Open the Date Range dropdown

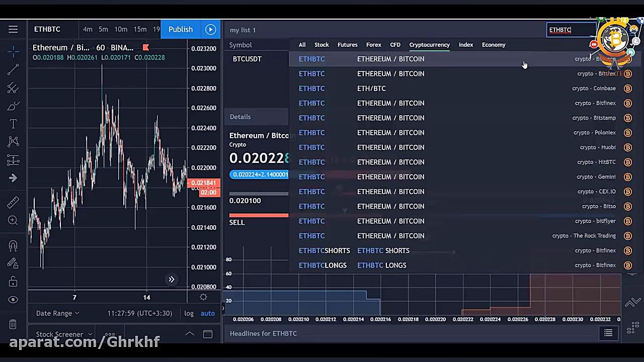[x=57, y=313]
